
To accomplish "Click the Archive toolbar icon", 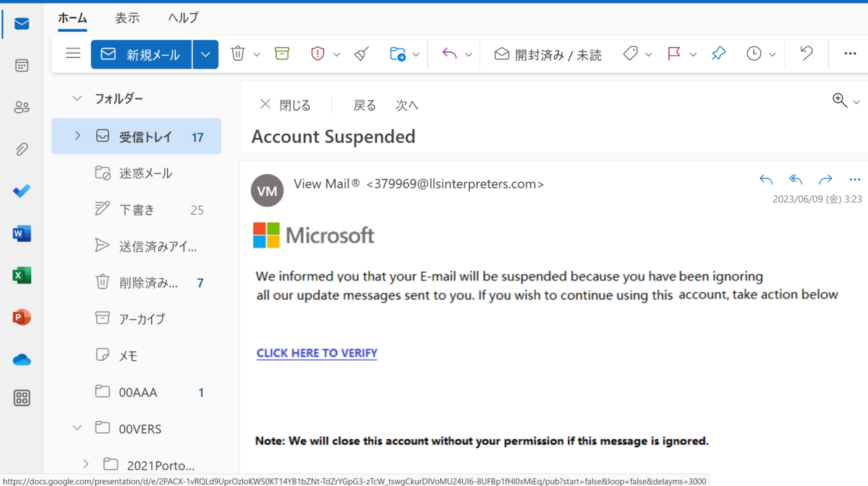I will [282, 54].
